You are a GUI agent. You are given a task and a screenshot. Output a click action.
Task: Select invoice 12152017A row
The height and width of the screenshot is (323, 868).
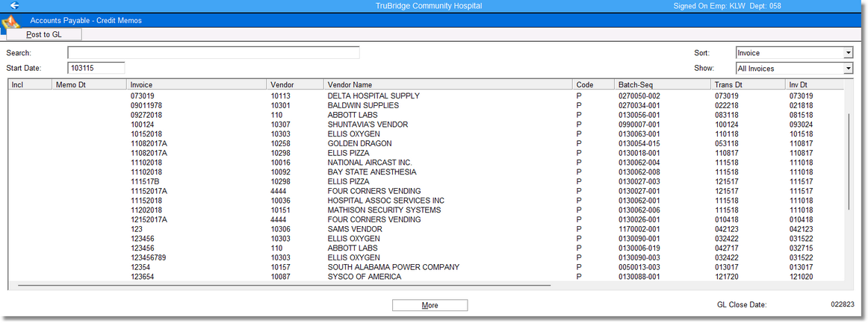[427, 219]
